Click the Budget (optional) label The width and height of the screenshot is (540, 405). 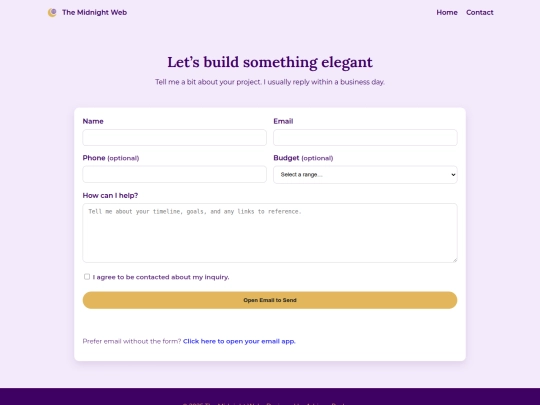303,158
